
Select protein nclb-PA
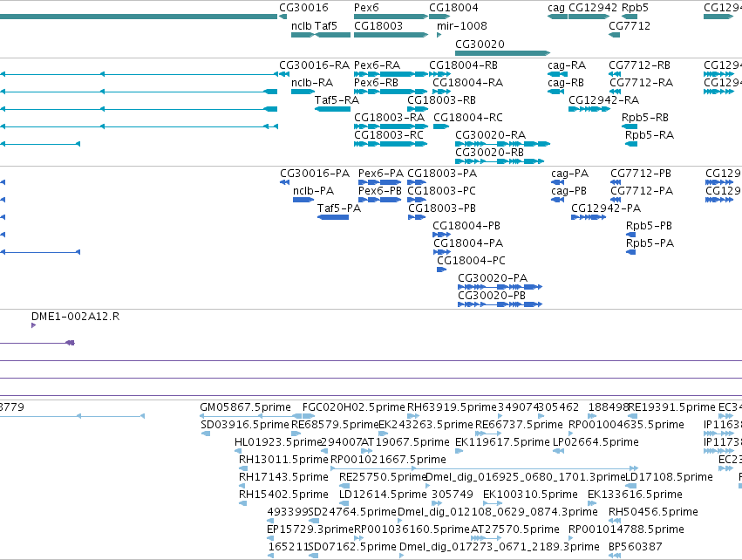click(x=313, y=191)
